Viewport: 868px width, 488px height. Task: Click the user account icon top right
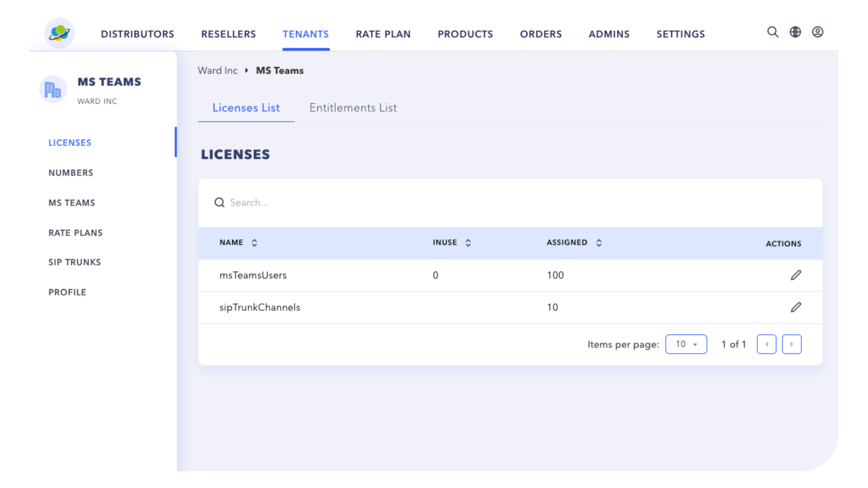point(817,32)
